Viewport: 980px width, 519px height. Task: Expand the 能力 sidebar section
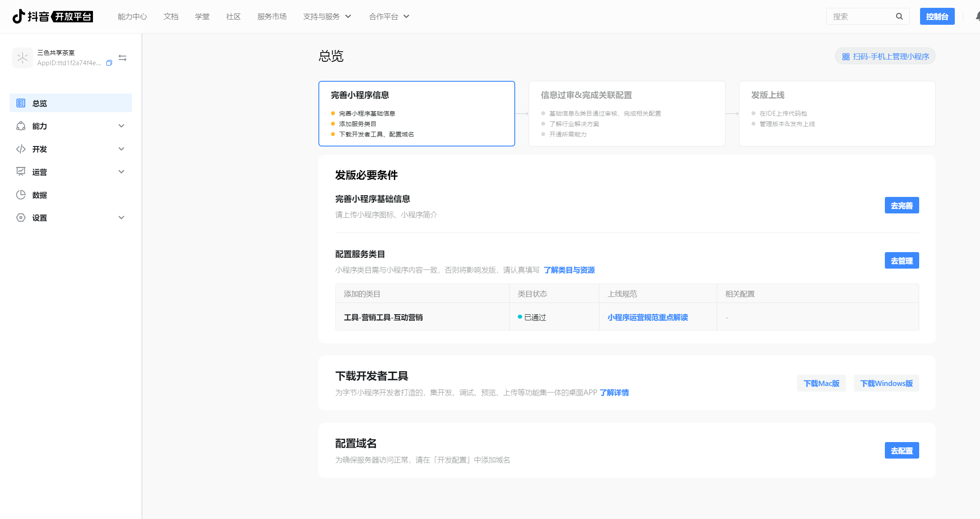[x=71, y=126]
